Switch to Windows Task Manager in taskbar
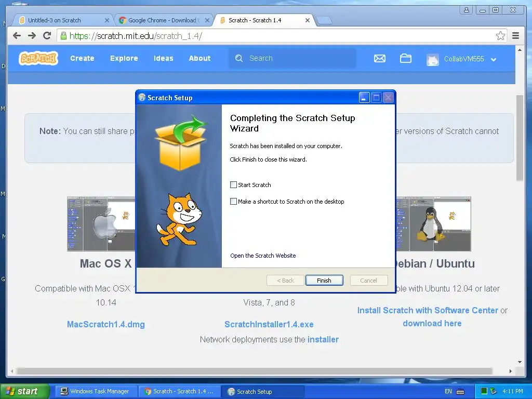Screen dimensions: 532x399 [96, 391]
